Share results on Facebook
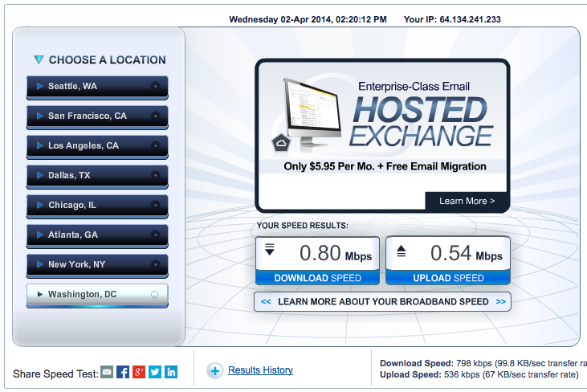Screen dimensions: 587x392 pyautogui.click(x=123, y=372)
